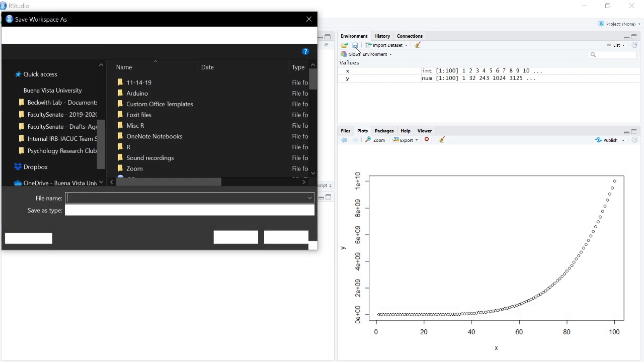Click the Environment search box
This screenshot has height=362, width=644.
[613, 54]
